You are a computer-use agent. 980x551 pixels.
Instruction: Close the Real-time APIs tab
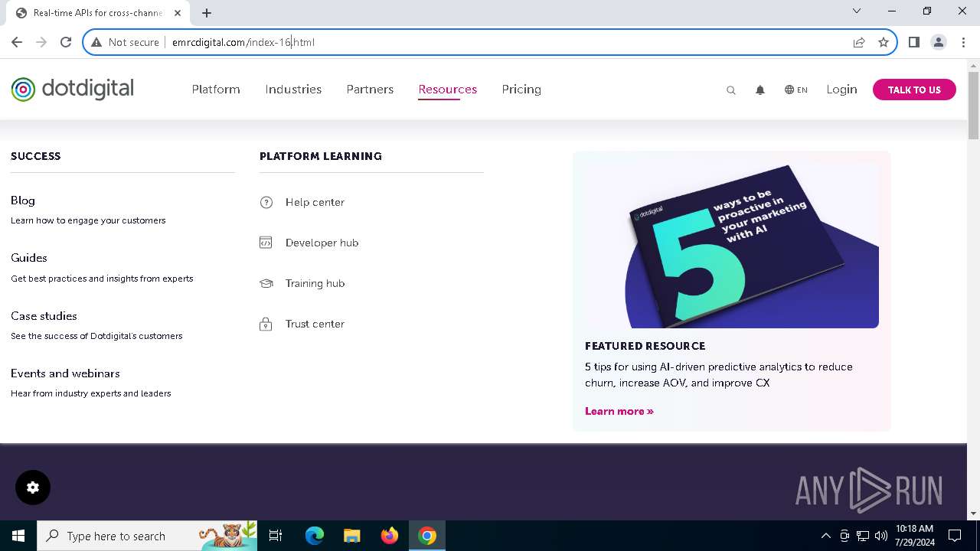pyautogui.click(x=178, y=13)
